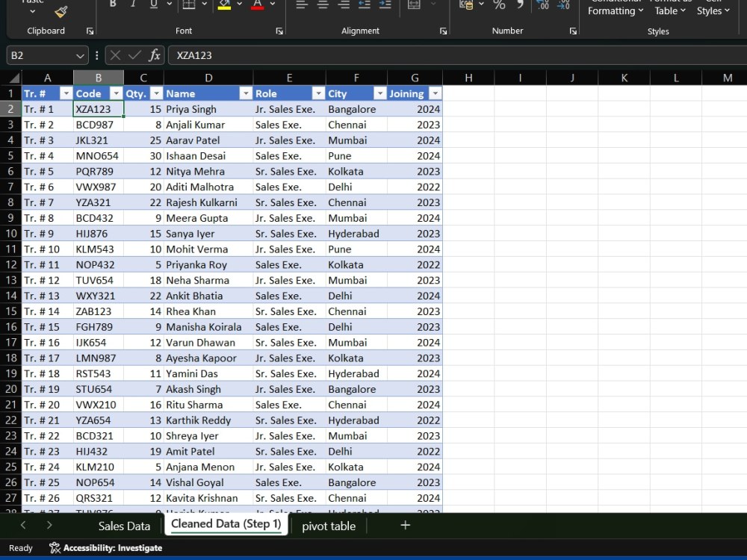Screen dimensions: 747x560
Task: Open the Insert Function fx dialog
Action: (155, 55)
